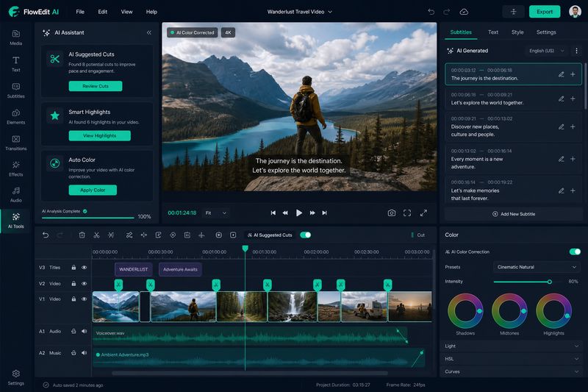588x392 pixels.
Task: Open the English (US) language dropdown
Action: [x=546, y=51]
